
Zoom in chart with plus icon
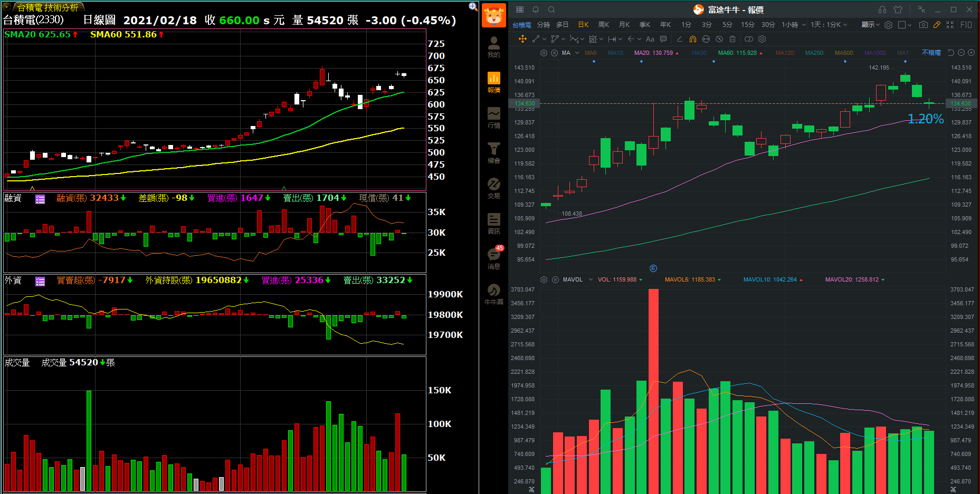(972, 53)
